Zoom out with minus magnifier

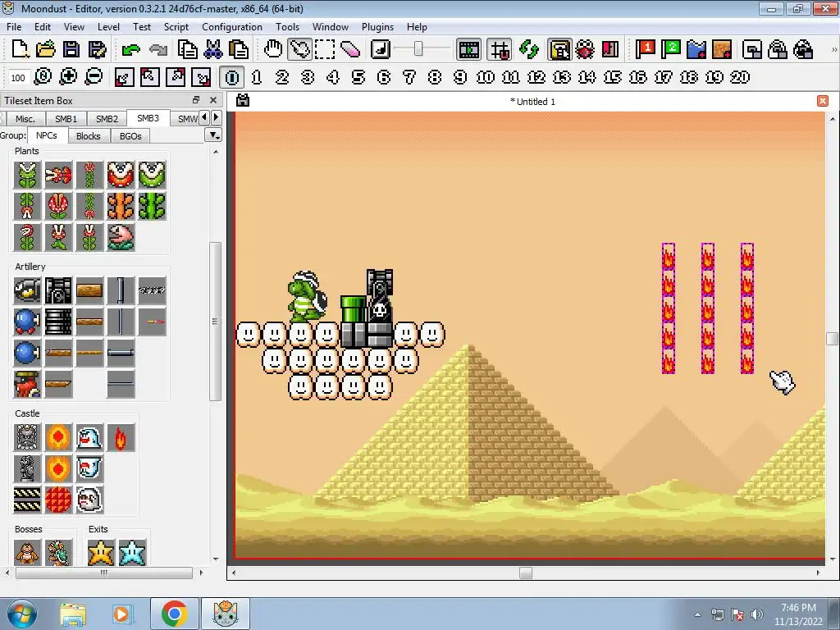click(x=94, y=77)
